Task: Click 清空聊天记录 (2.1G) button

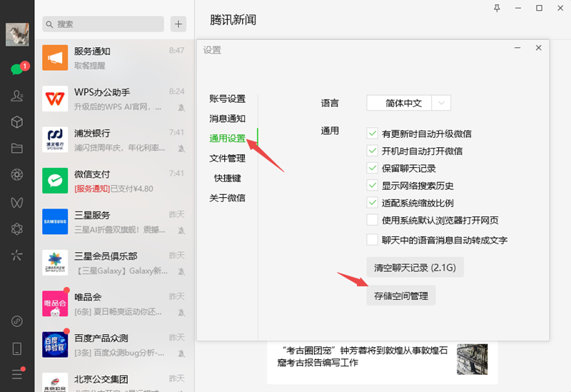Action: point(415,268)
